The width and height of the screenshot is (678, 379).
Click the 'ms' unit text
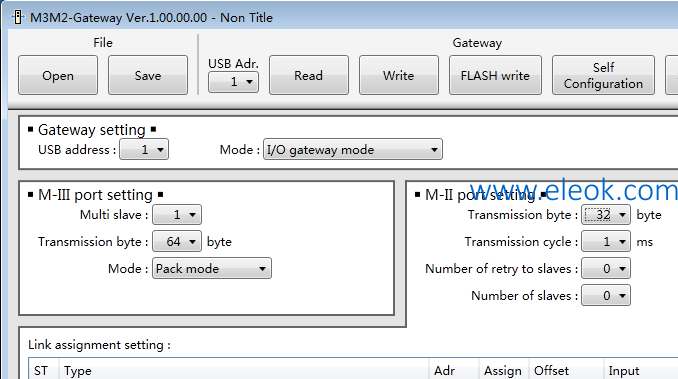pyautogui.click(x=644, y=242)
